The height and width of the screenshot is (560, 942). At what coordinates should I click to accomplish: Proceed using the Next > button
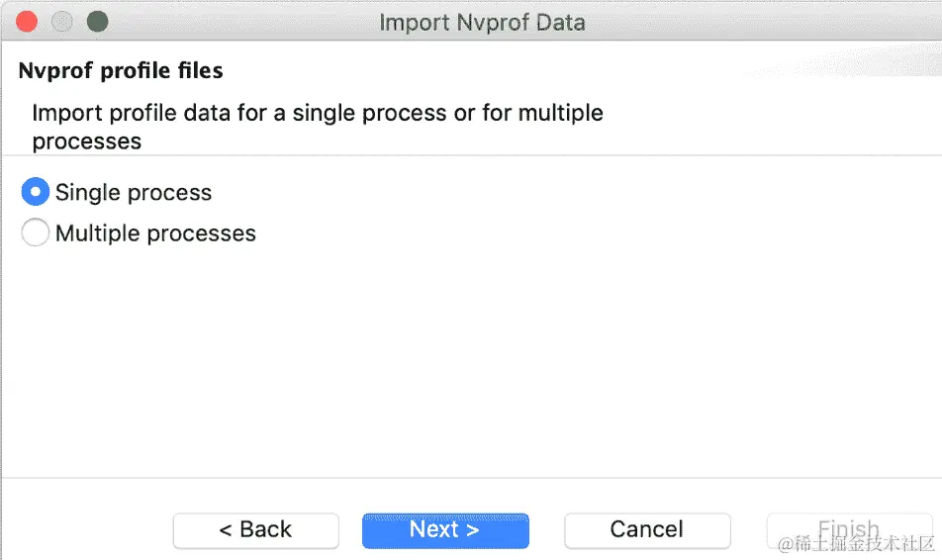coord(445,530)
